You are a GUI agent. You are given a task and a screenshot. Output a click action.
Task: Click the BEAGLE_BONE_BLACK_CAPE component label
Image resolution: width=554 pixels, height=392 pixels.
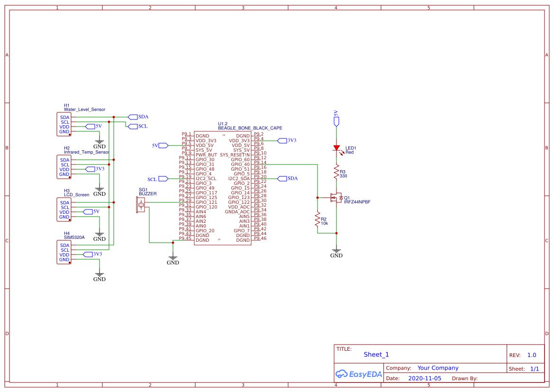point(250,128)
